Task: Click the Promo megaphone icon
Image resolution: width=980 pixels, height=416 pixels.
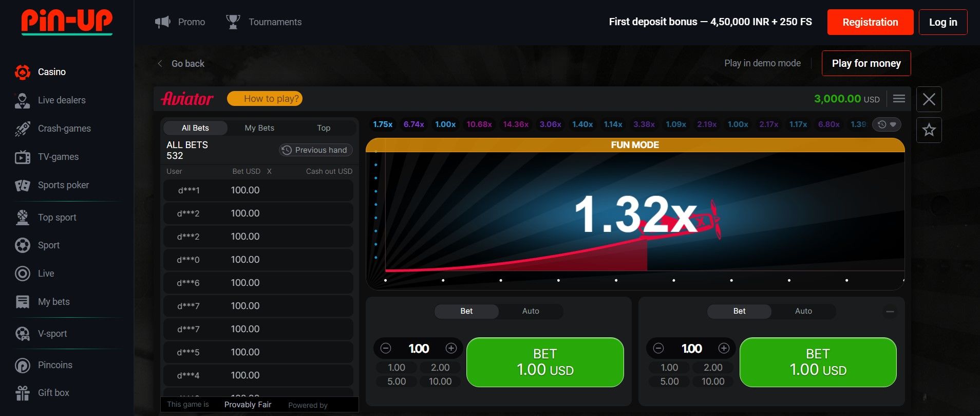Action: point(163,22)
